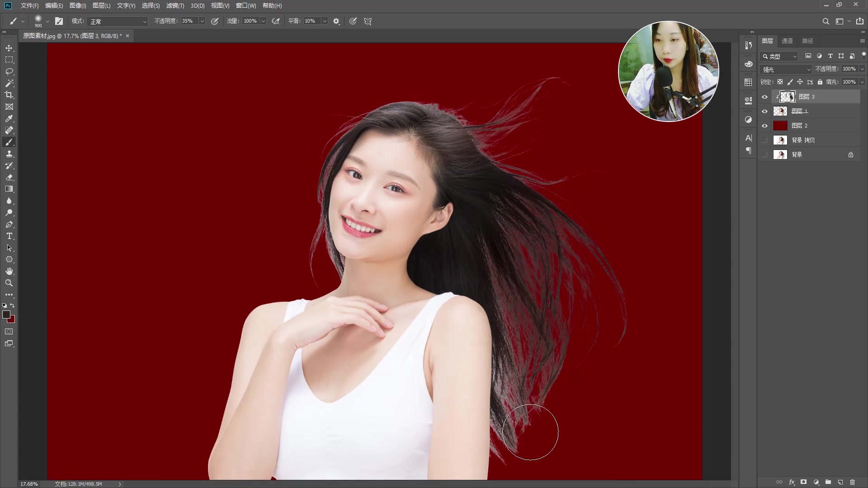Screen dimensions: 868x488
Task: Select the Frame tool
Action: 9,107
